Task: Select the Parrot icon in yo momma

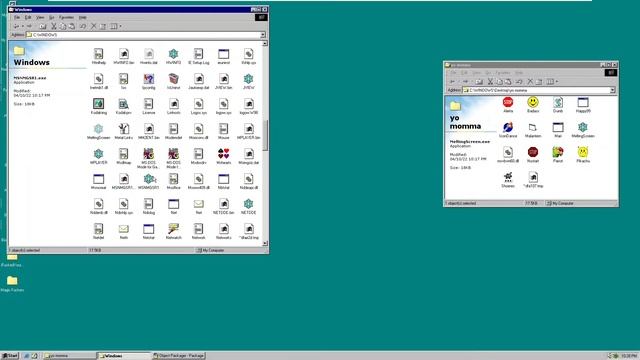Action: pos(558,152)
